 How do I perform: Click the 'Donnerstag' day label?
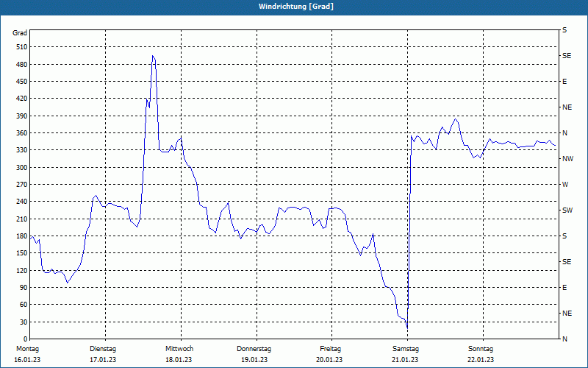point(254,349)
